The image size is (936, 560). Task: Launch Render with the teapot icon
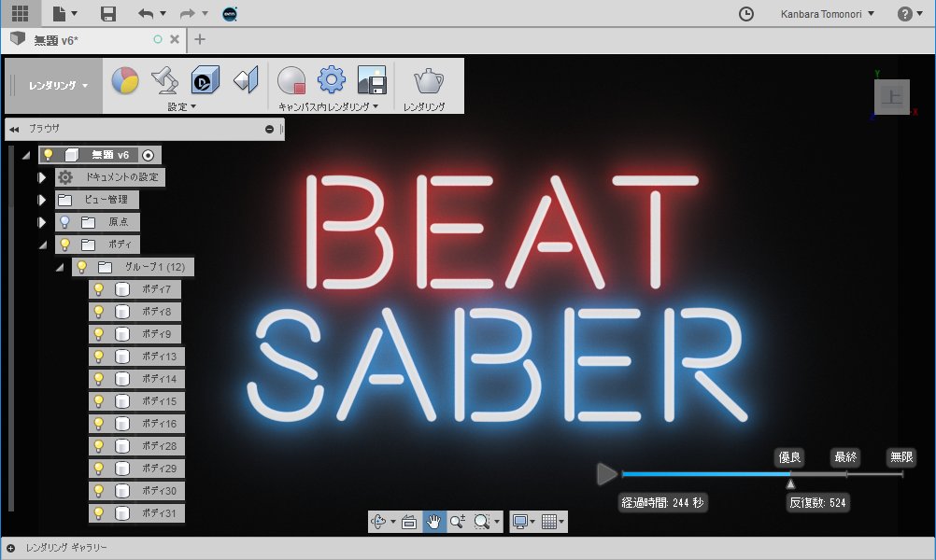[428, 80]
